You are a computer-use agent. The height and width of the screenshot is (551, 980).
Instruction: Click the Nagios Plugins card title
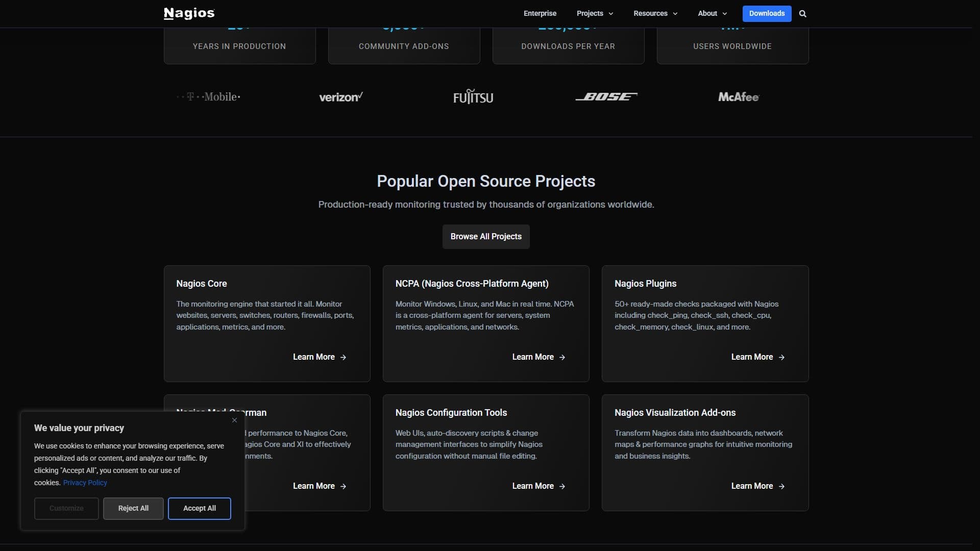645,284
